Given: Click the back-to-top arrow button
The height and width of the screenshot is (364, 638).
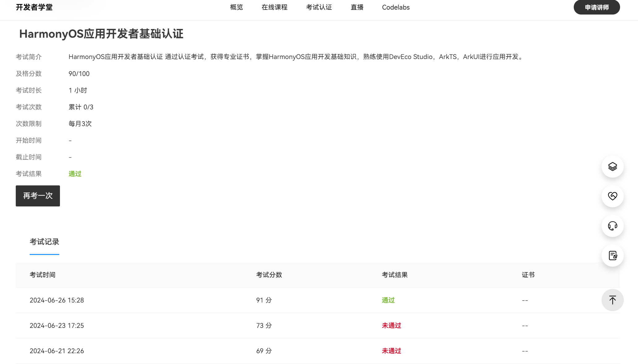Looking at the screenshot, I should tap(612, 300).
